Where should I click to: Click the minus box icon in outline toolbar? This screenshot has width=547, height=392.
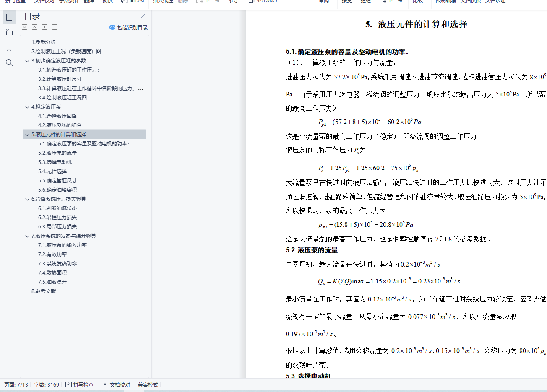pos(55,27)
